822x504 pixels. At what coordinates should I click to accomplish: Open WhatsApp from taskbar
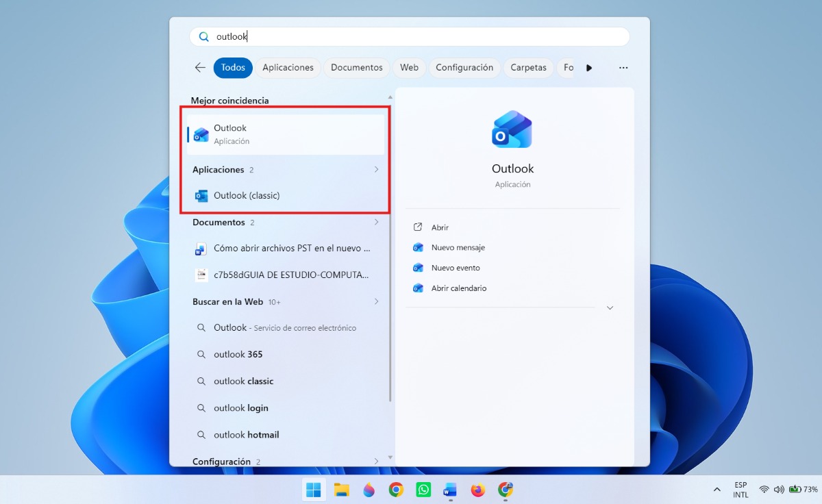(423, 490)
